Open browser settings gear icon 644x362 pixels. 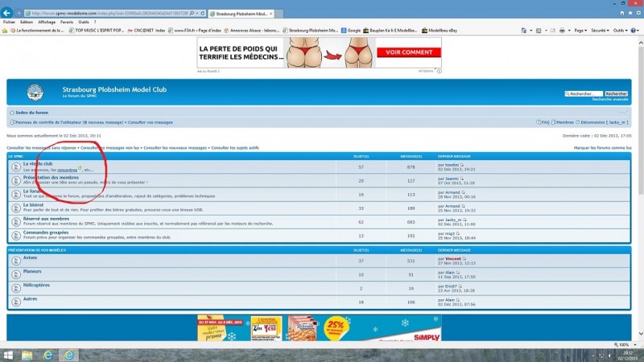[638, 13]
